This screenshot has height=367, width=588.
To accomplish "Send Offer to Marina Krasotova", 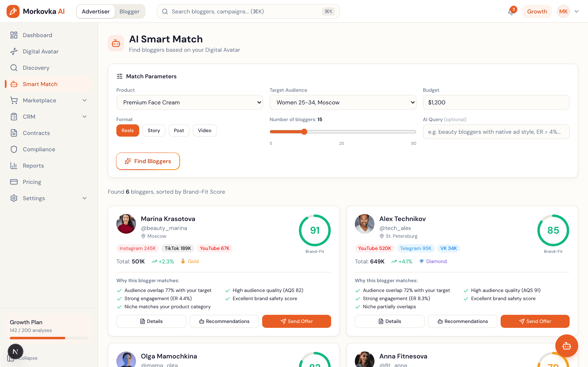I will pyautogui.click(x=296, y=321).
